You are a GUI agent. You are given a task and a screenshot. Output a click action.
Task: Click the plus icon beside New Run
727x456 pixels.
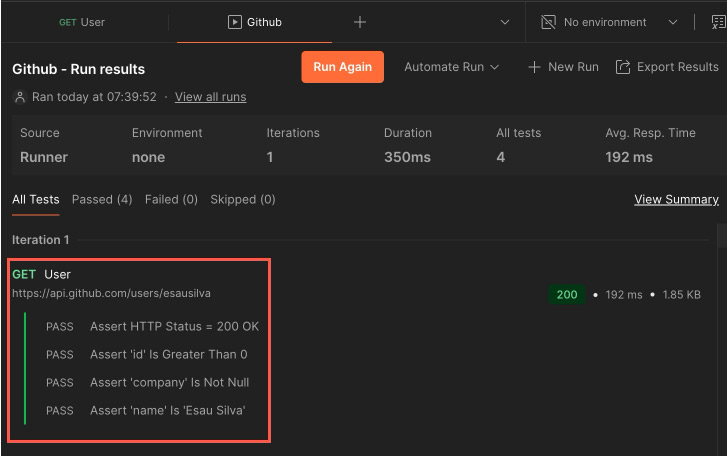point(534,67)
